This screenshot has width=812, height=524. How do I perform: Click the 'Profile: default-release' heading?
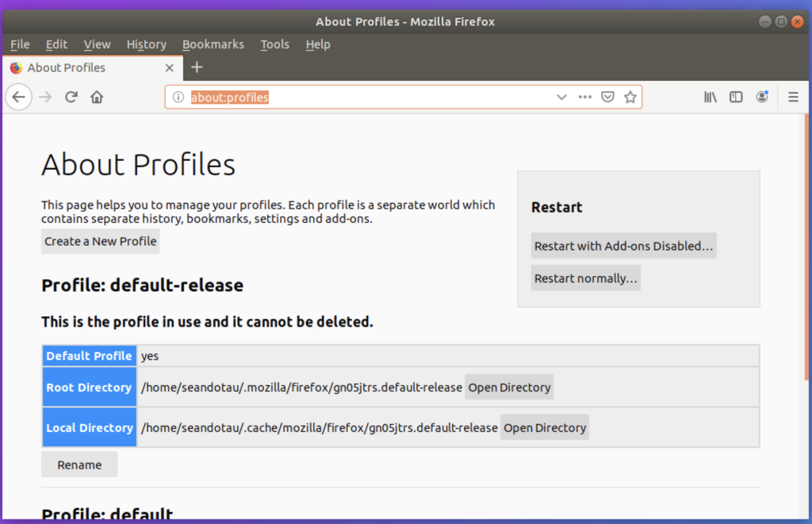(x=143, y=285)
